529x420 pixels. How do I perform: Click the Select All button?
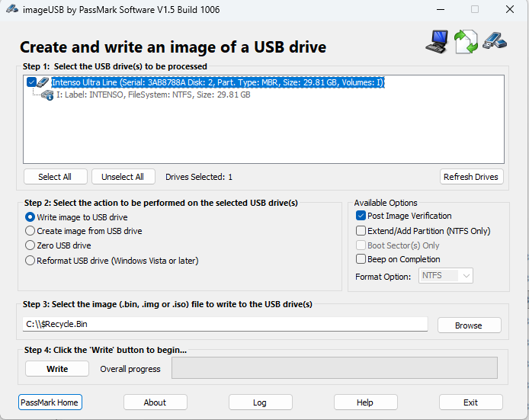[x=56, y=177]
